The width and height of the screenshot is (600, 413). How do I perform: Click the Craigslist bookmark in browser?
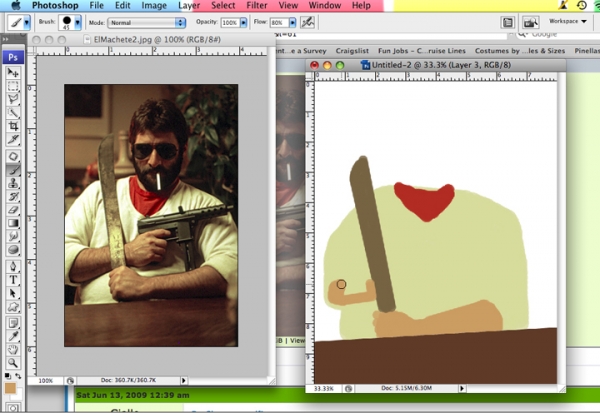[x=352, y=51]
